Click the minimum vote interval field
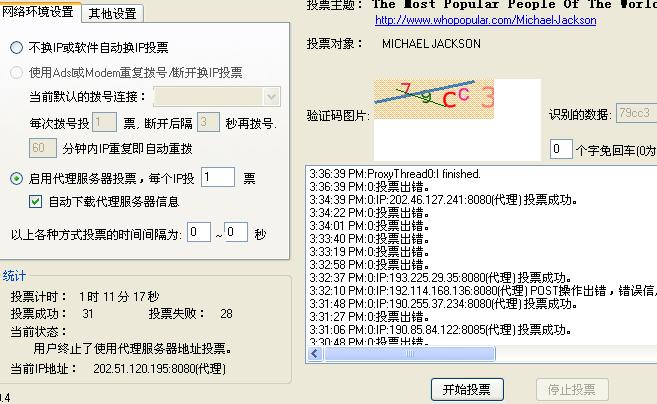The height and width of the screenshot is (404, 657). 199,232
